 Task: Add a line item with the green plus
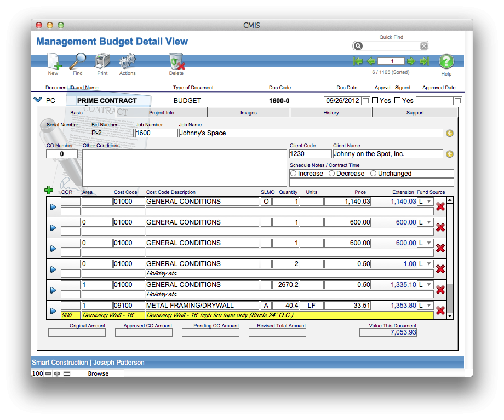point(48,191)
